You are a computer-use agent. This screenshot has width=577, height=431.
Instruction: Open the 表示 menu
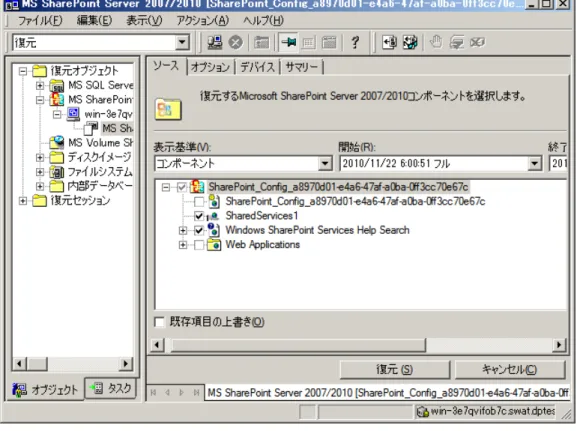(144, 21)
